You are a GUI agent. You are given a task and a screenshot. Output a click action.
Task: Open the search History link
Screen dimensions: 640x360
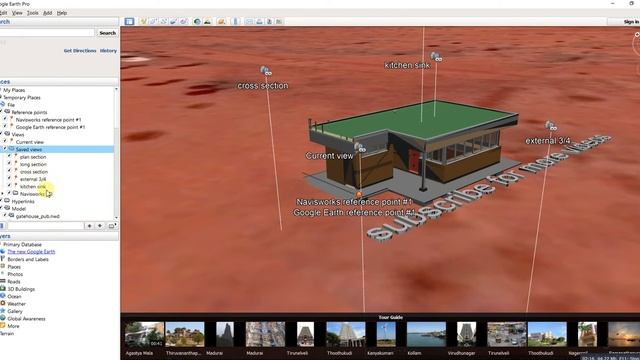click(108, 51)
